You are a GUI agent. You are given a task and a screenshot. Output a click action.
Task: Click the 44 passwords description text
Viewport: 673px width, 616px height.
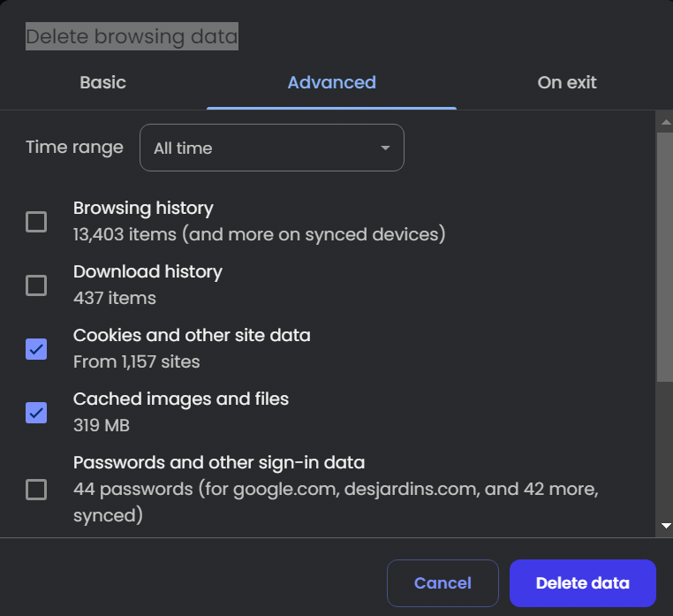pos(336,502)
